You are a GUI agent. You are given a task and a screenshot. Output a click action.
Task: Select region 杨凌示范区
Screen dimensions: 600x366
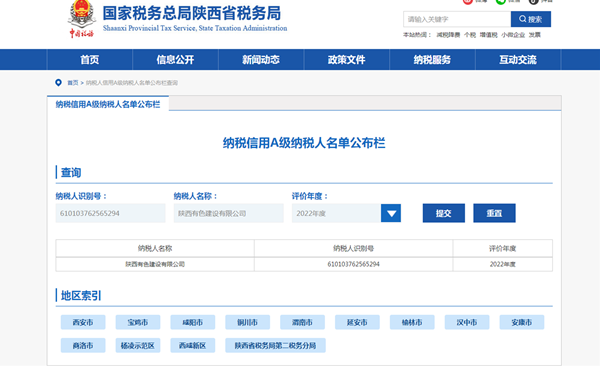[x=138, y=345]
